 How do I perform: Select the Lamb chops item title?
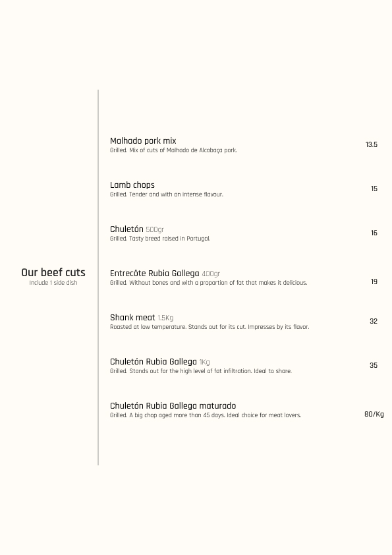tap(132, 185)
